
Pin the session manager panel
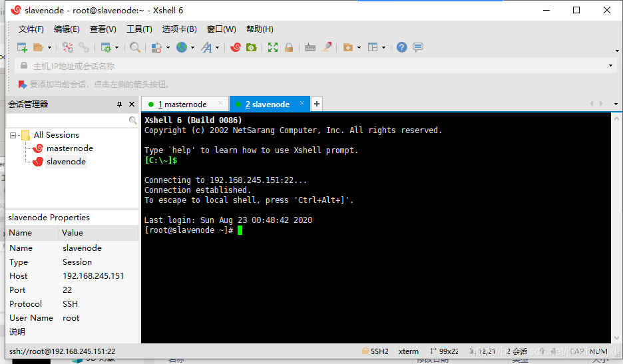pyautogui.click(x=119, y=104)
